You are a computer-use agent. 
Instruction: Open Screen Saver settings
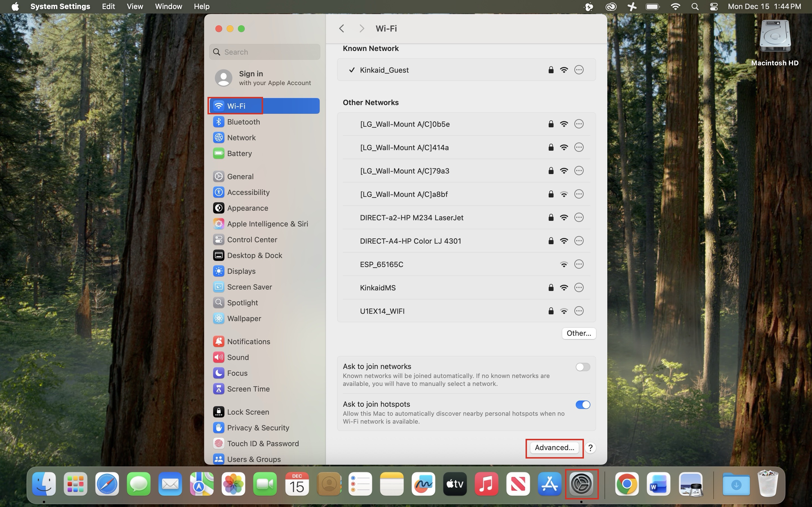pos(249,287)
